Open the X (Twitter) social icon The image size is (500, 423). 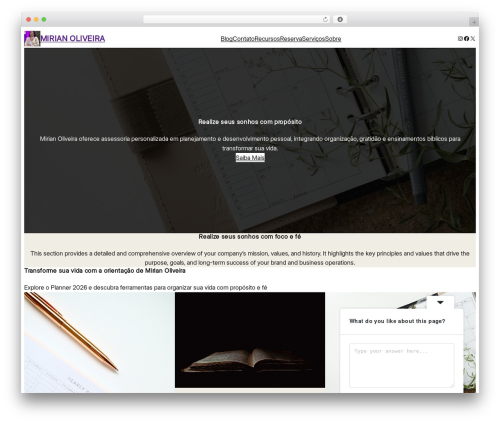473,39
